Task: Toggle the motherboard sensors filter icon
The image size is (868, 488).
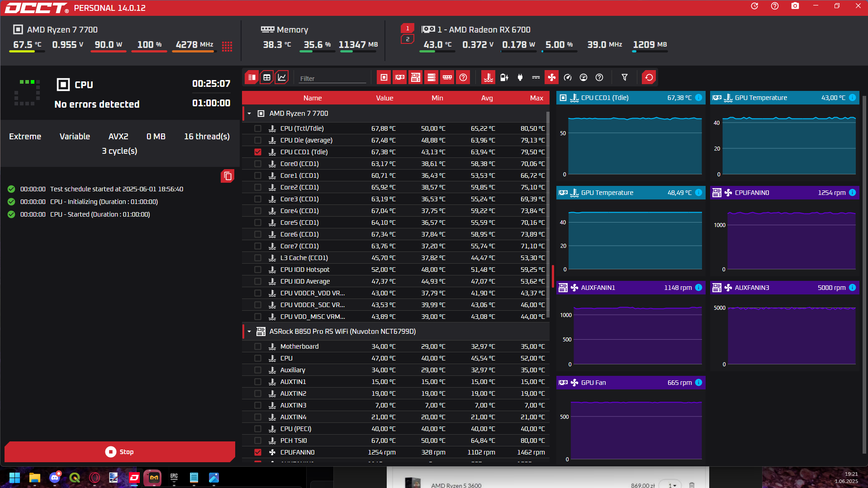Action: pos(416,77)
